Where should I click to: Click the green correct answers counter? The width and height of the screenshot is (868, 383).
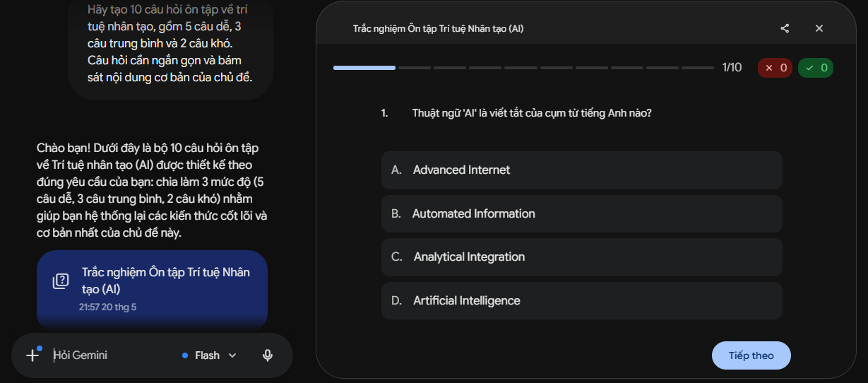click(816, 68)
